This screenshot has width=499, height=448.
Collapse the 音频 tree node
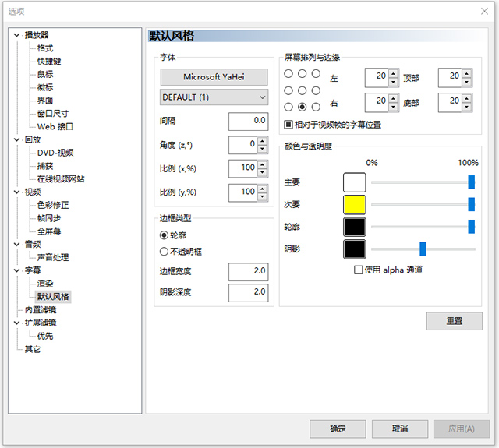pos(17,244)
